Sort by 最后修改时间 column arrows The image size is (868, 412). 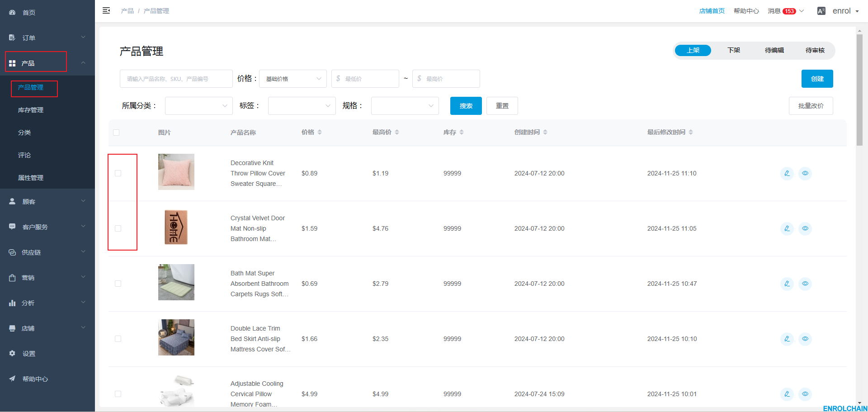(691, 132)
